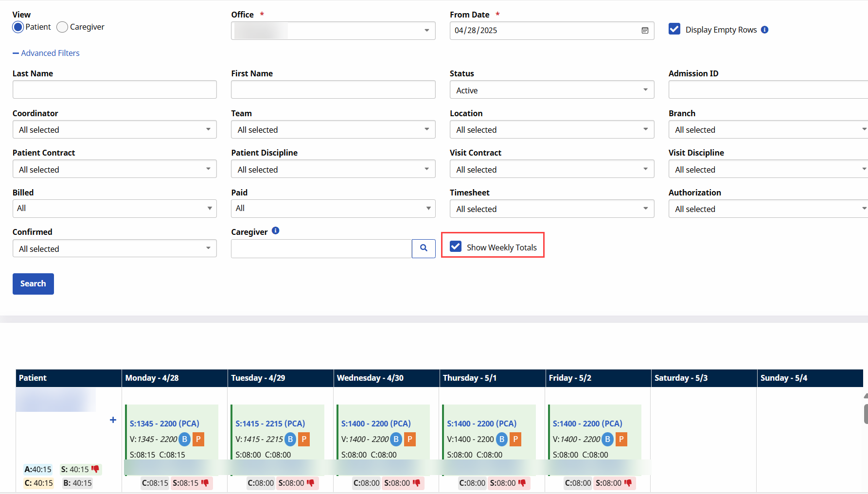Image resolution: width=868 pixels, height=494 pixels.
Task: Click inside the Last Name input field
Action: [114, 89]
